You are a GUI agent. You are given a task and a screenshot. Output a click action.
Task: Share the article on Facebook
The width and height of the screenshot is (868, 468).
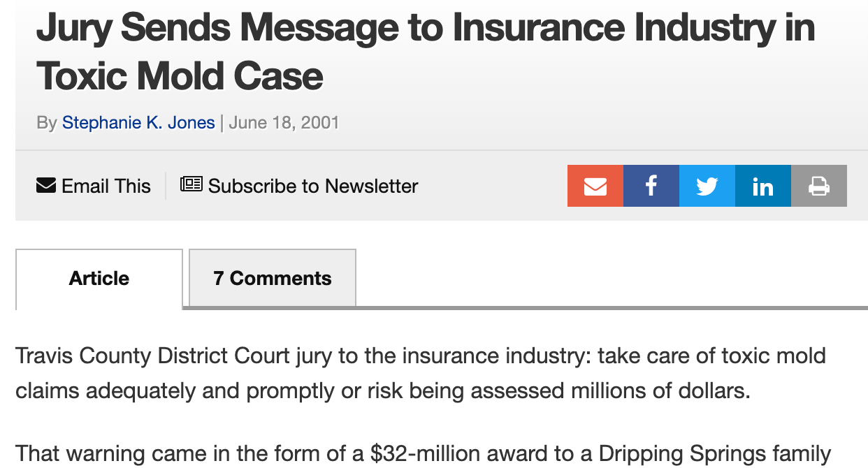651,186
